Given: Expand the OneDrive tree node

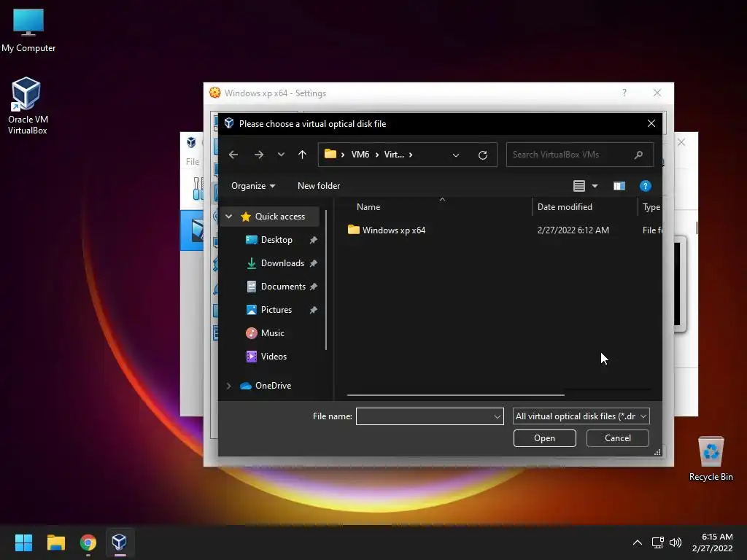Looking at the screenshot, I should [x=228, y=386].
